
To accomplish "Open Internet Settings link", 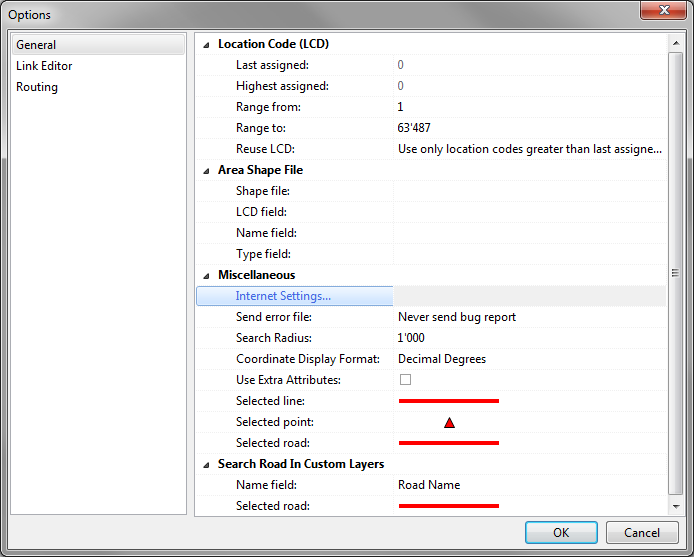I will [x=283, y=296].
